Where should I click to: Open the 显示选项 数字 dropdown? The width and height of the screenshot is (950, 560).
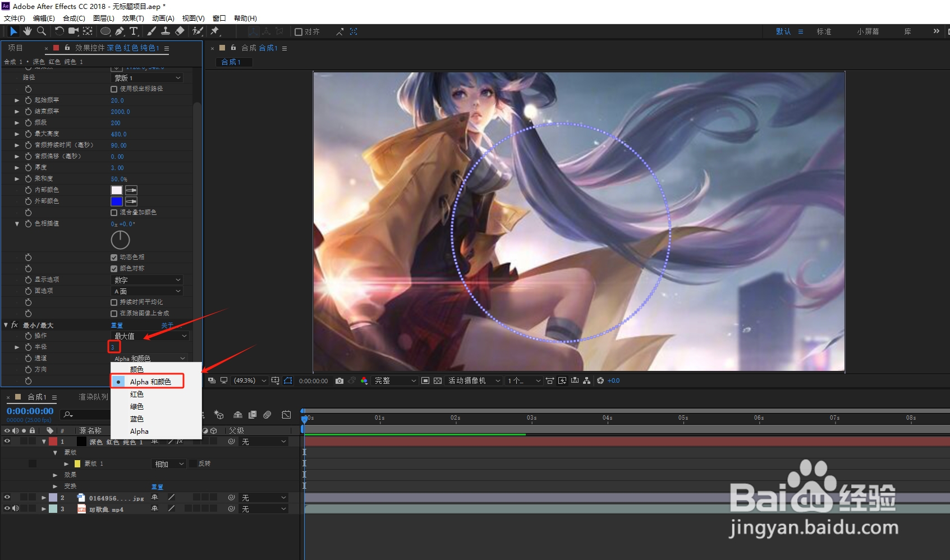coord(148,280)
